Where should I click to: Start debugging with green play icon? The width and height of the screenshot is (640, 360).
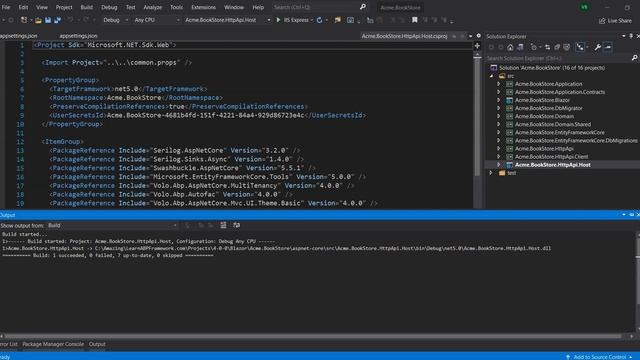tap(278, 20)
